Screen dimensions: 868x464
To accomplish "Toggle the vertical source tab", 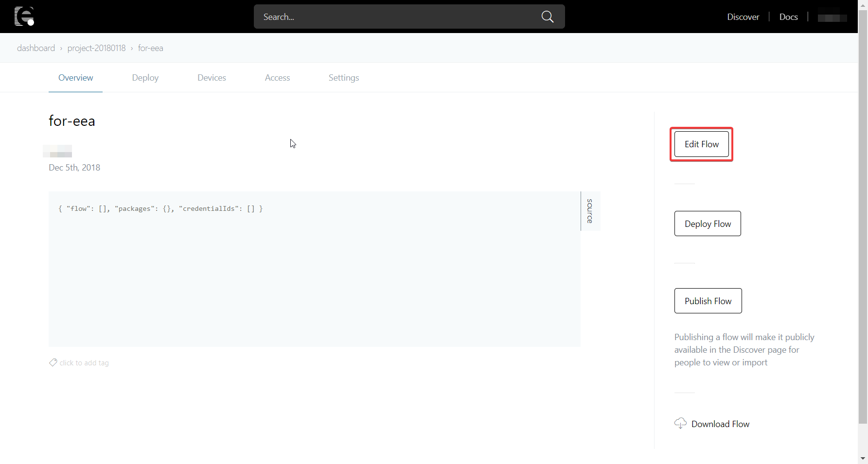I will 590,211.
